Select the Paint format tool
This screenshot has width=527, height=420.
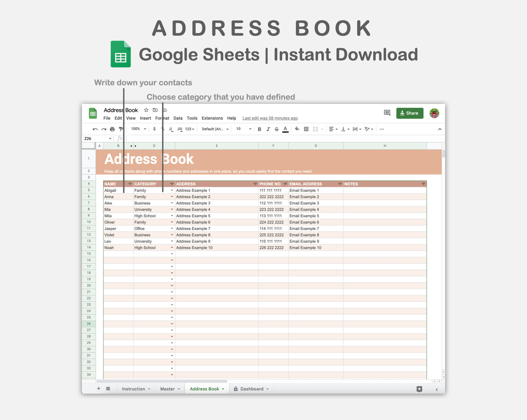point(120,129)
